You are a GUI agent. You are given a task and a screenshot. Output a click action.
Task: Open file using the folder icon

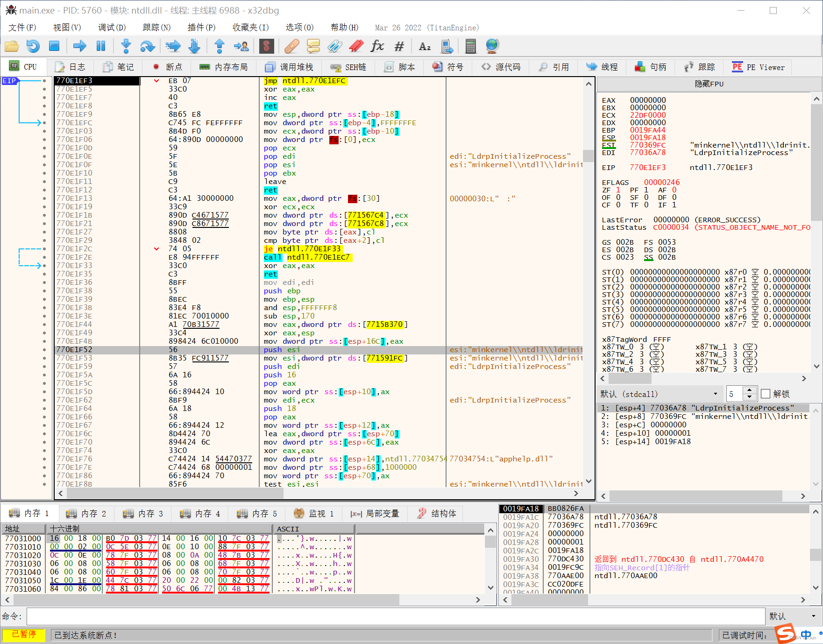[x=12, y=46]
